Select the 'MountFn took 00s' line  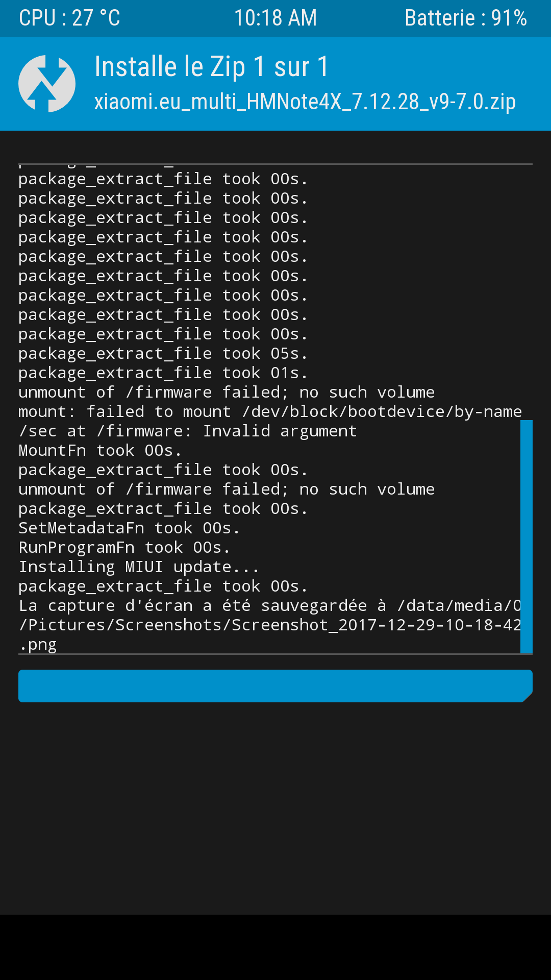coord(100,451)
